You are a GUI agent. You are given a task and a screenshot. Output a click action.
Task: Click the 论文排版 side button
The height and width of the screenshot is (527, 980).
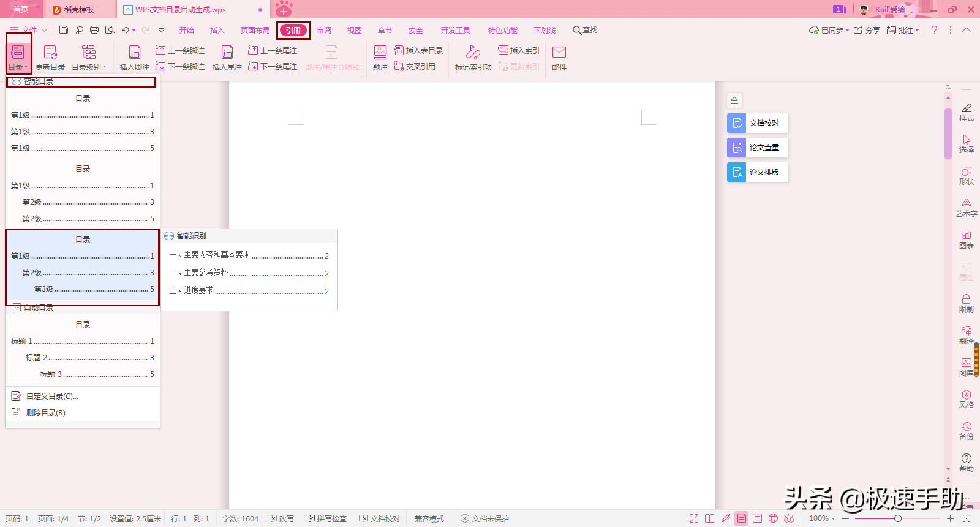(x=758, y=172)
